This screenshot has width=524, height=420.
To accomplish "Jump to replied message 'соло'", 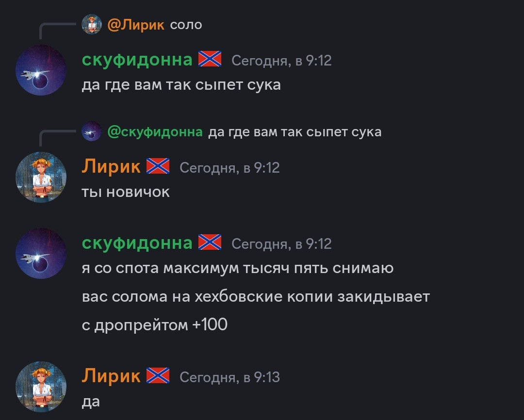I will 186,25.
